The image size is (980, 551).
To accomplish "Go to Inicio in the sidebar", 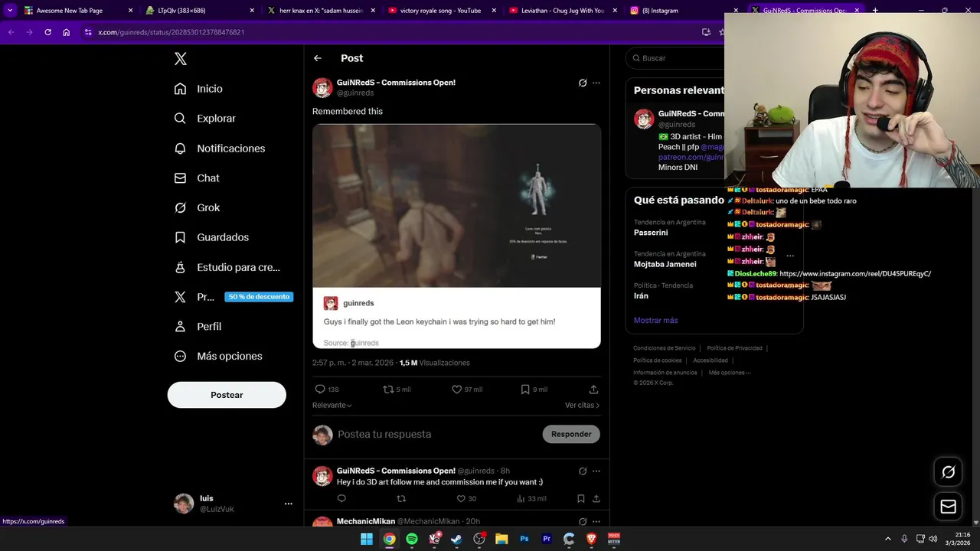I will [x=198, y=89].
